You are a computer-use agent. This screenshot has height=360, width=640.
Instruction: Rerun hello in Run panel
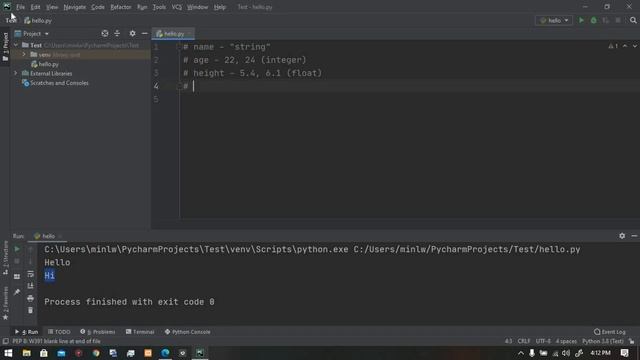click(17, 249)
